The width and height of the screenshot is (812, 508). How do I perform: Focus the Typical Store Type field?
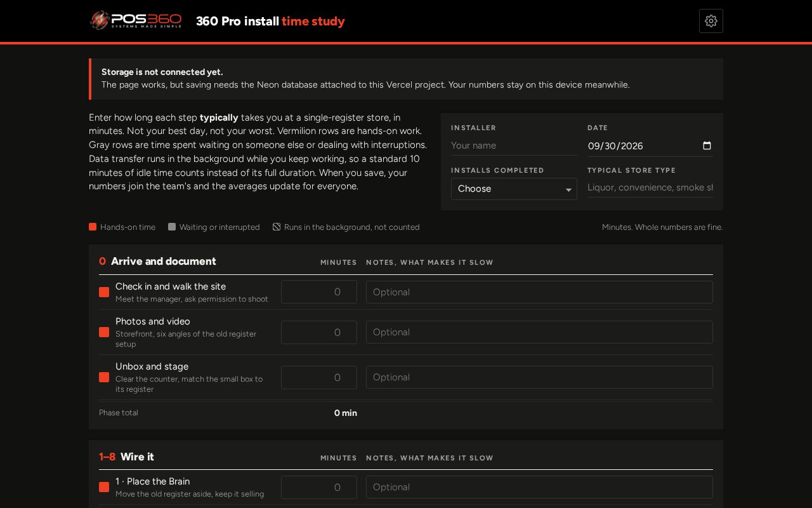pos(650,187)
